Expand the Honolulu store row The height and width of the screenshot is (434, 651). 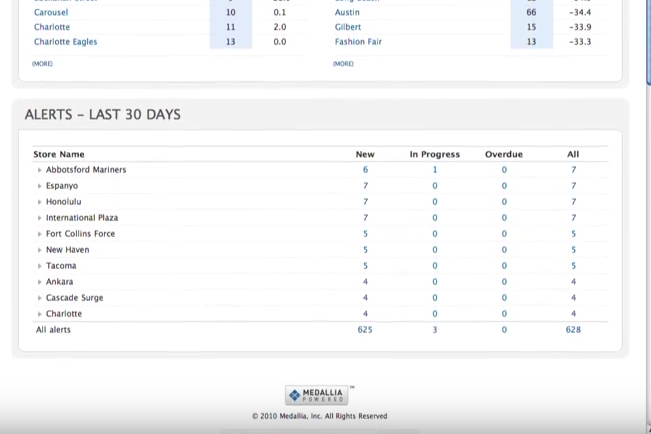(x=40, y=202)
